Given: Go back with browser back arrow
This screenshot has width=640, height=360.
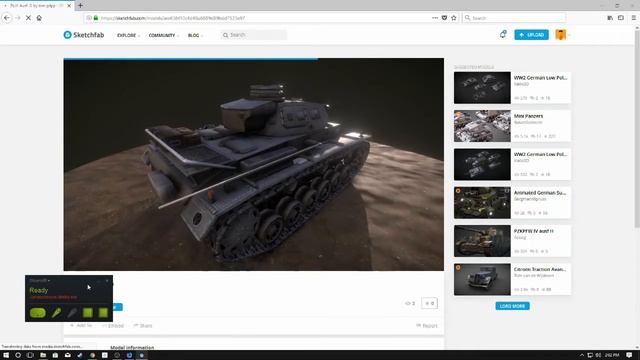Looking at the screenshot, I should (x=7, y=18).
